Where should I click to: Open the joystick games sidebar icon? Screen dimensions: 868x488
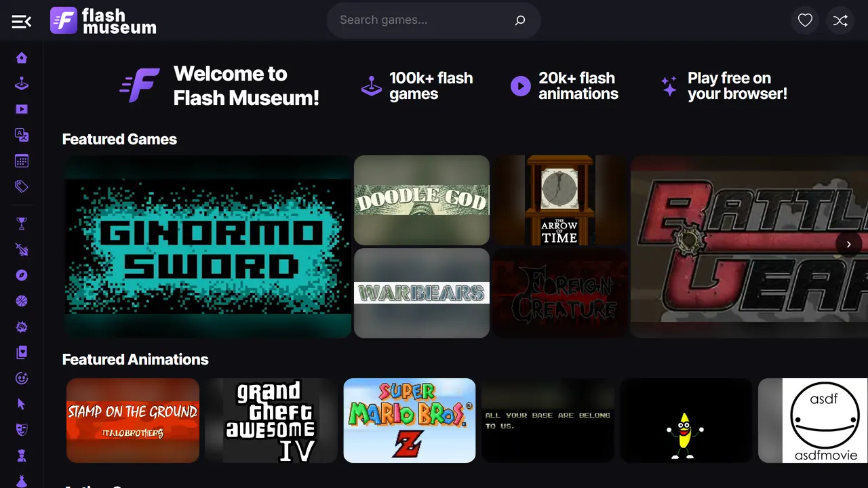[22, 84]
